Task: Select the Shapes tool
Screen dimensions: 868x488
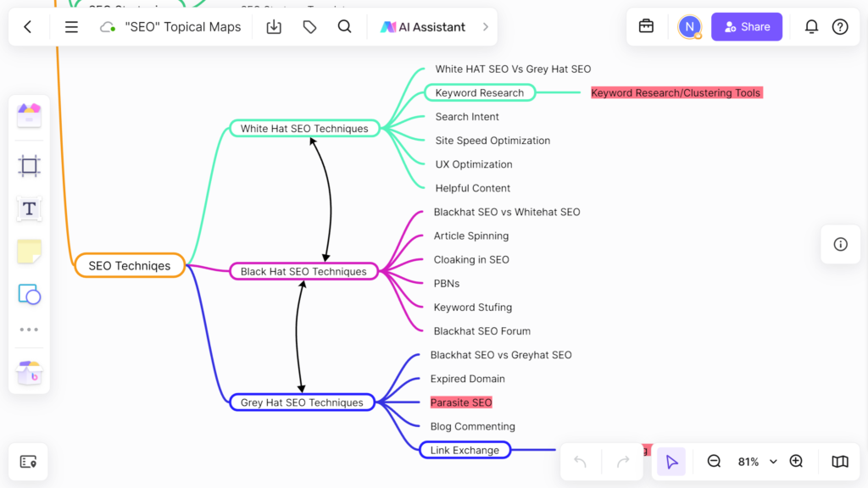Action: 30,294
